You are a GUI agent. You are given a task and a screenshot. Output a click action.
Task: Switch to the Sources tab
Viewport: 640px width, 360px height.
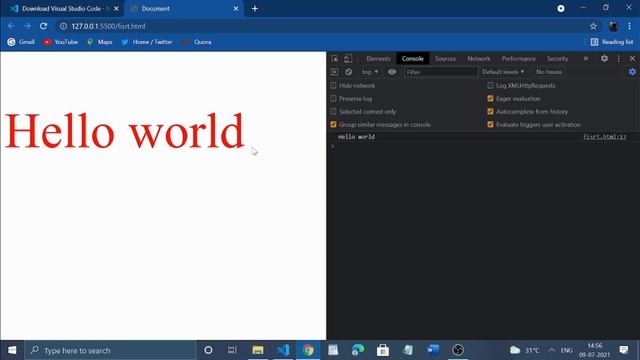(445, 59)
